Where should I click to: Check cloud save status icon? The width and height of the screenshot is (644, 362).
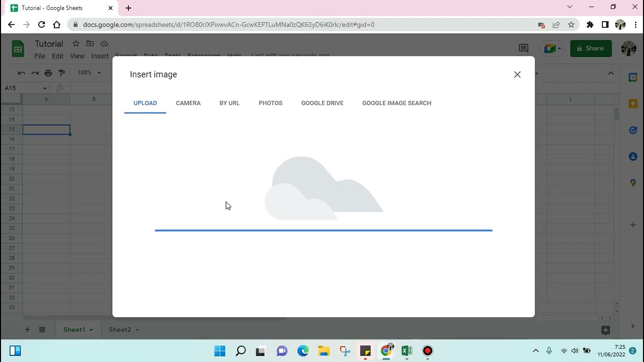coord(104,44)
